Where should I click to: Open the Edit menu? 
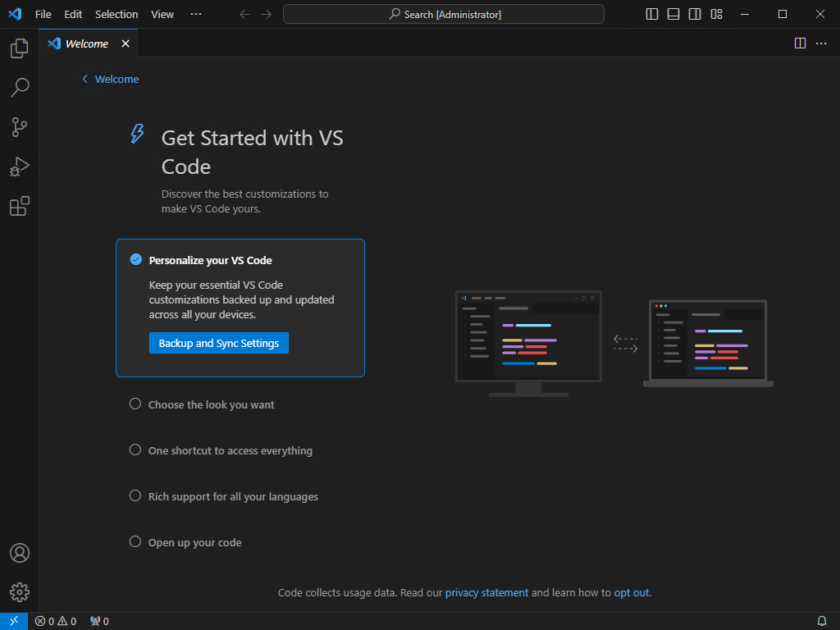pyautogui.click(x=73, y=15)
